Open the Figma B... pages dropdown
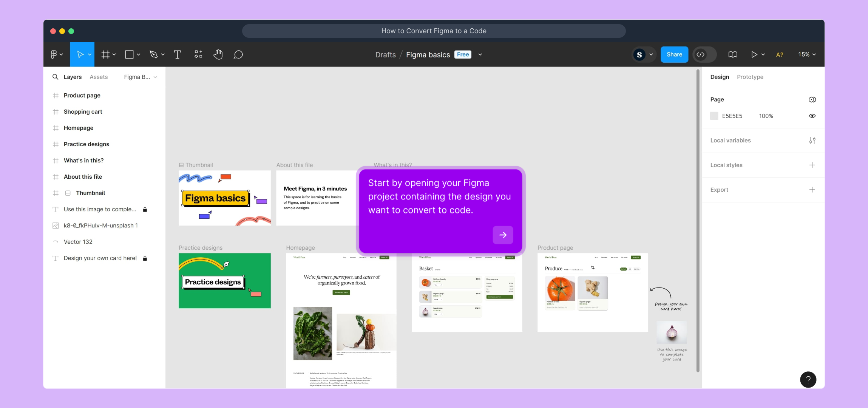The image size is (868, 408). (x=140, y=77)
